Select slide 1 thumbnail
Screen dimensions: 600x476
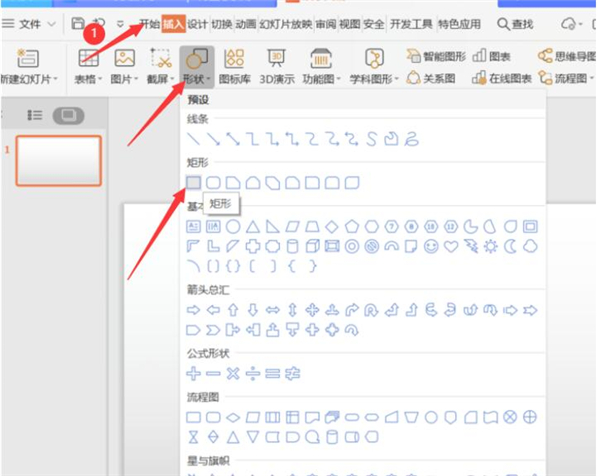pyautogui.click(x=60, y=161)
